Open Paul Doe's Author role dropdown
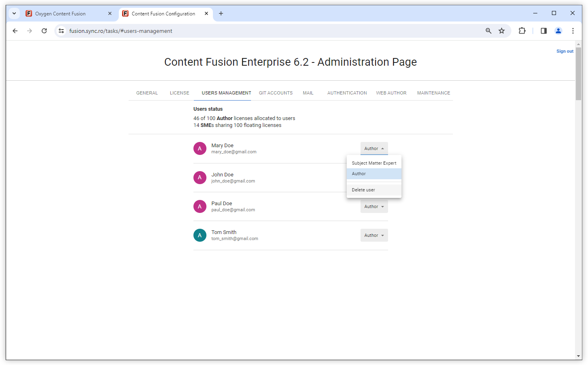Image resolution: width=588 pixels, height=365 pixels. click(374, 206)
